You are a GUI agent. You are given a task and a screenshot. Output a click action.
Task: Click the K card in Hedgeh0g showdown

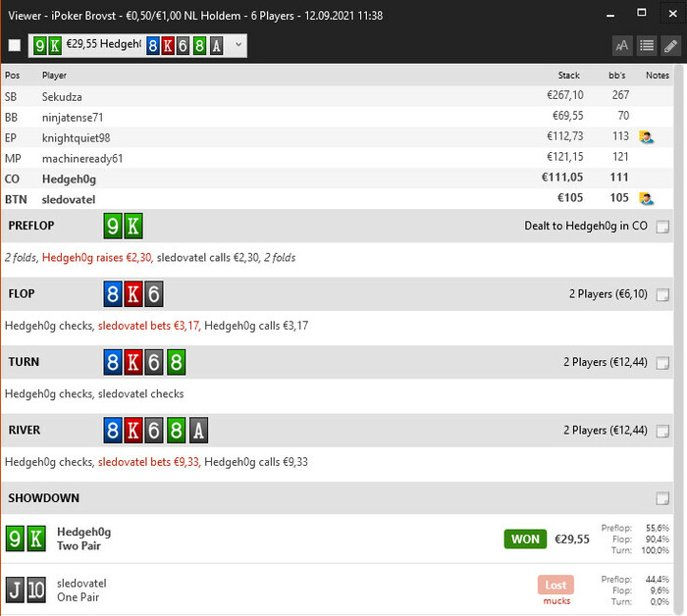point(36,539)
